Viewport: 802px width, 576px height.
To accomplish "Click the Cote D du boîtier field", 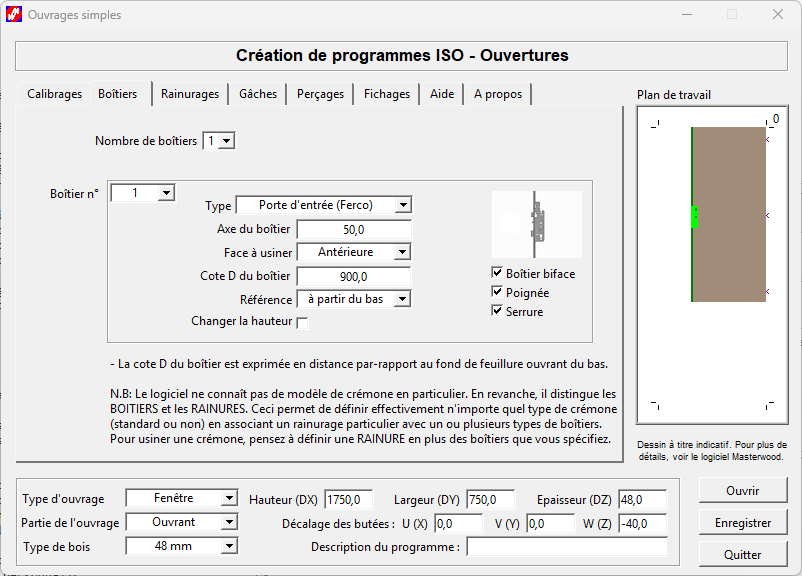I will click(353, 276).
